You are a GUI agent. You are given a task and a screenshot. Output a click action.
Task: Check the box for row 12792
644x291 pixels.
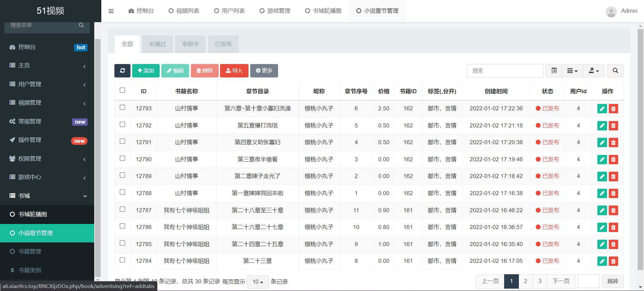122,124
